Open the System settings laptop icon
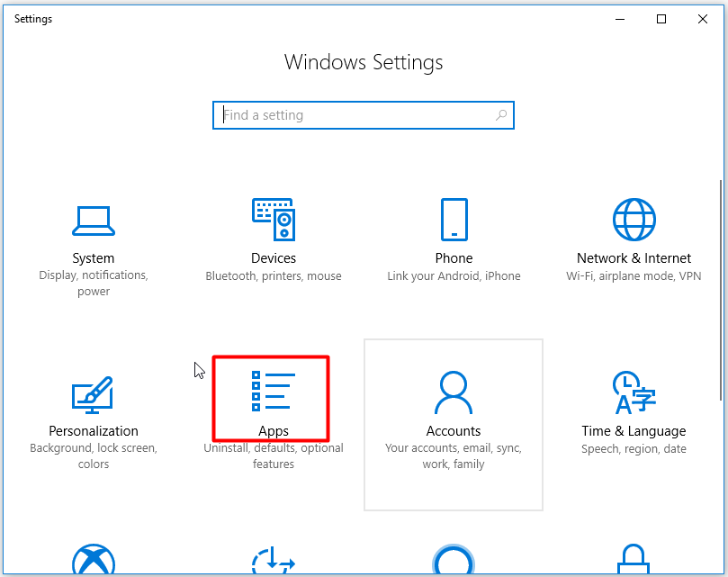728x577 pixels. [x=94, y=221]
